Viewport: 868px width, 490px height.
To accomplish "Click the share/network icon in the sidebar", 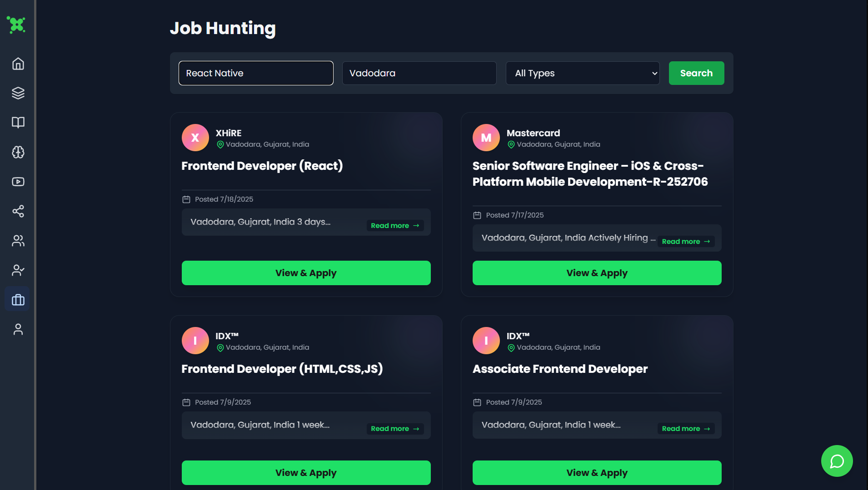I will pos(17,211).
